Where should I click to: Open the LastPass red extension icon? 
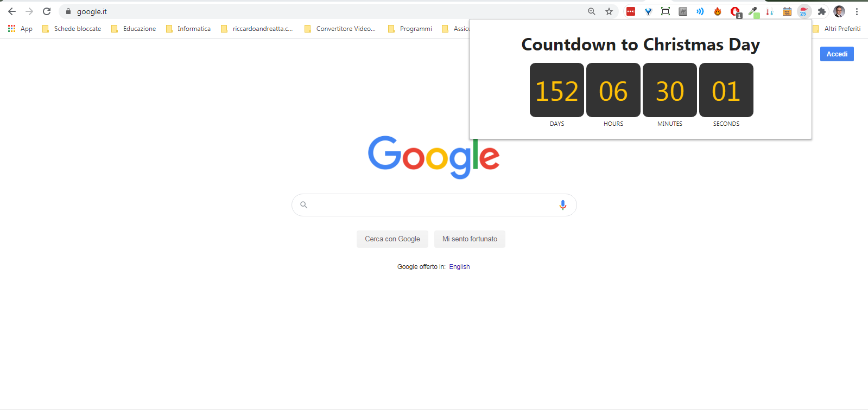(x=631, y=11)
